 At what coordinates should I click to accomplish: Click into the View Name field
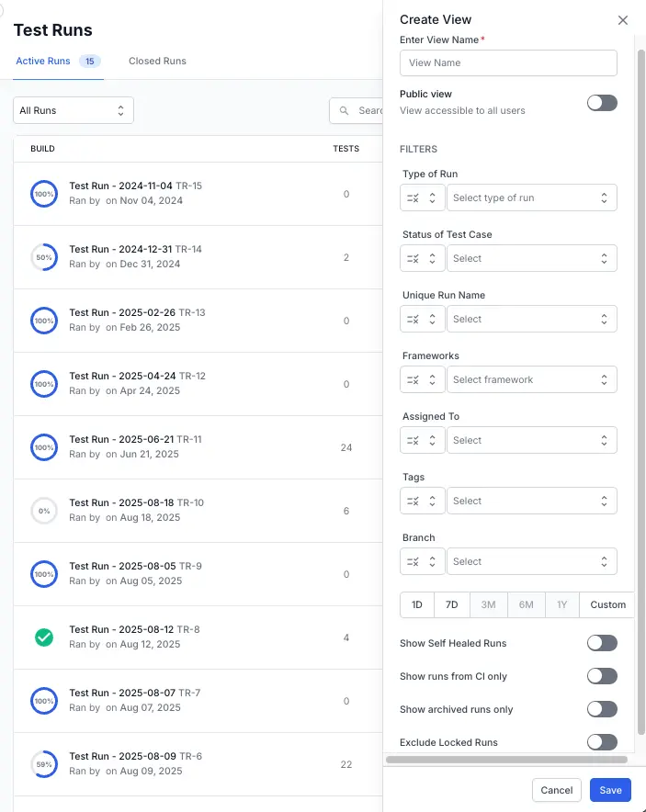(508, 62)
